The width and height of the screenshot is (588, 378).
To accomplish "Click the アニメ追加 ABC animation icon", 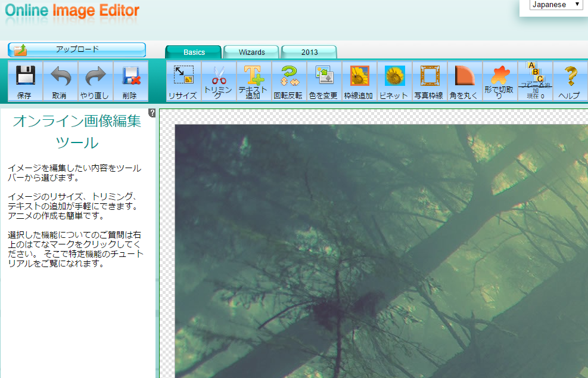I will tap(535, 72).
